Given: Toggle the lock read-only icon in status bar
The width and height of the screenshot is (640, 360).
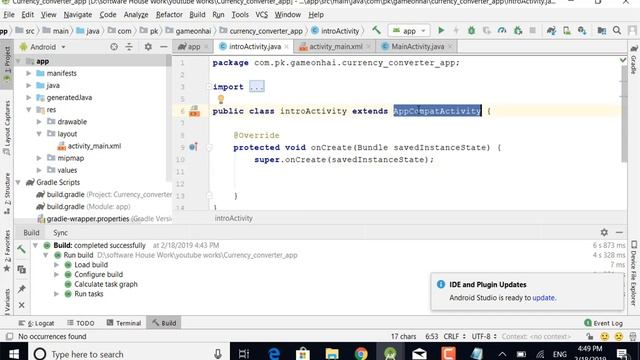Looking at the screenshot, I should [589, 336].
